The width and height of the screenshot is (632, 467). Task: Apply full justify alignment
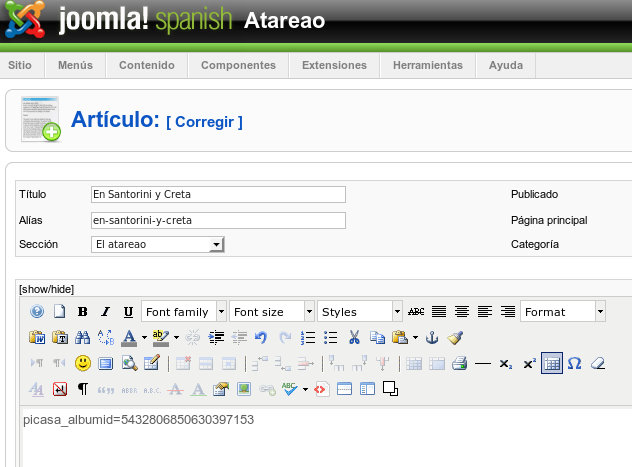click(x=439, y=311)
